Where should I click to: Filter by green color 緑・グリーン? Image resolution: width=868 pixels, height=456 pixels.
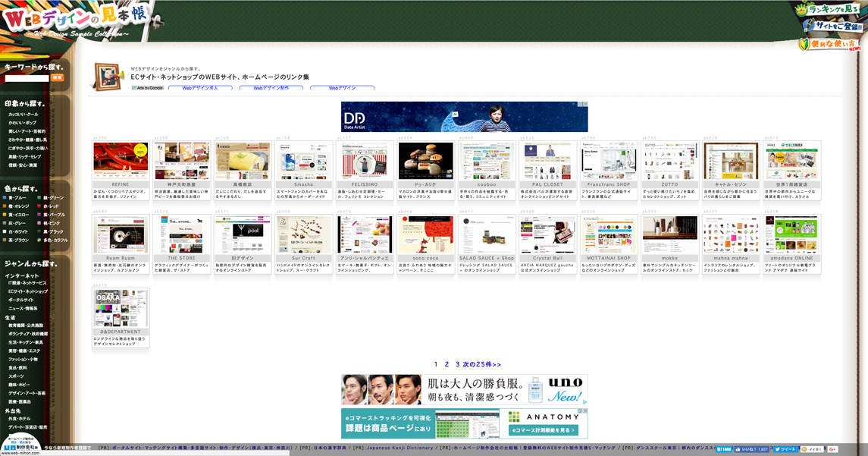coord(50,198)
